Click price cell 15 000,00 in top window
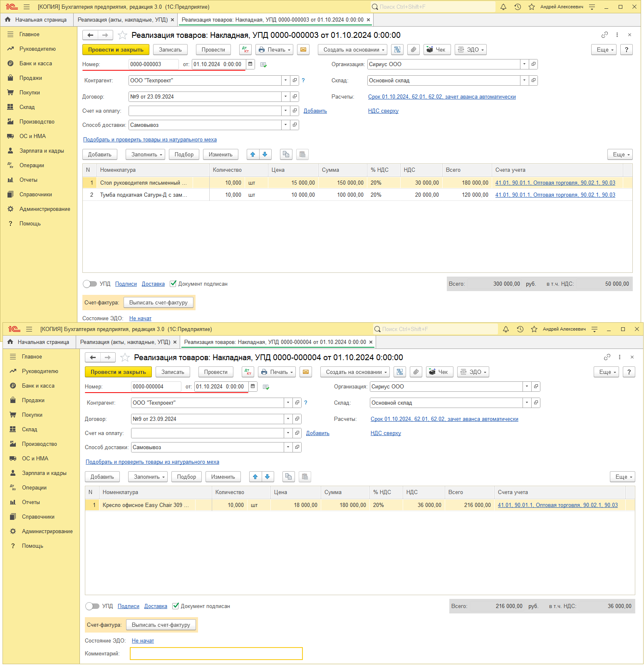 293,183
